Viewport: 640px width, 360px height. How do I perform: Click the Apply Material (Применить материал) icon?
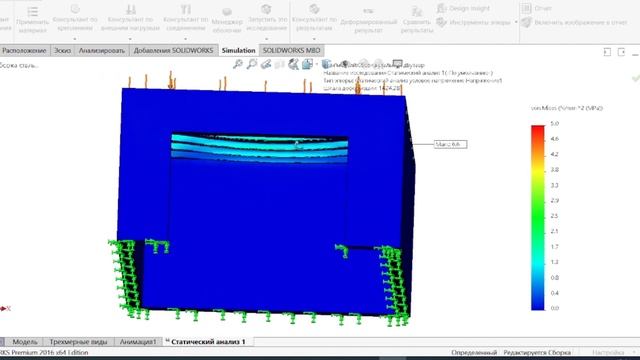33,11
